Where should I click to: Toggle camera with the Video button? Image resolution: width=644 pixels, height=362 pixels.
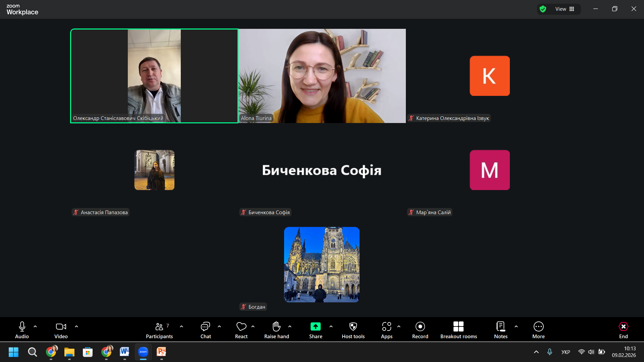pyautogui.click(x=61, y=326)
